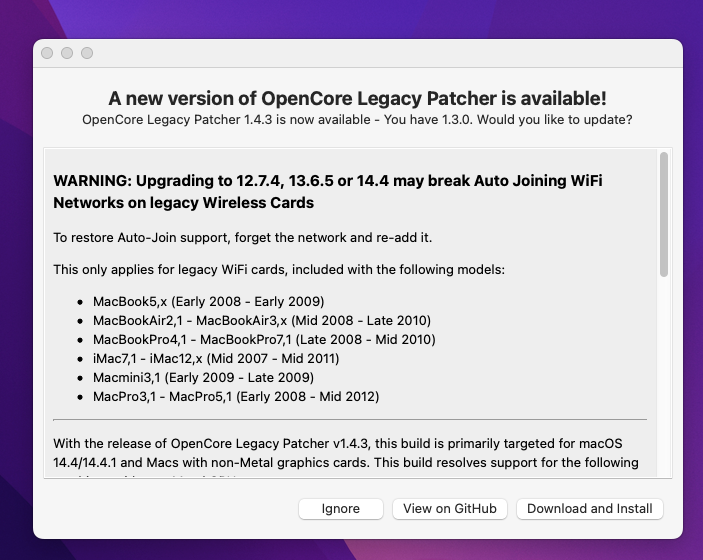Click the 'new version is available' heading
This screenshot has width=703, height=560.
point(357,98)
